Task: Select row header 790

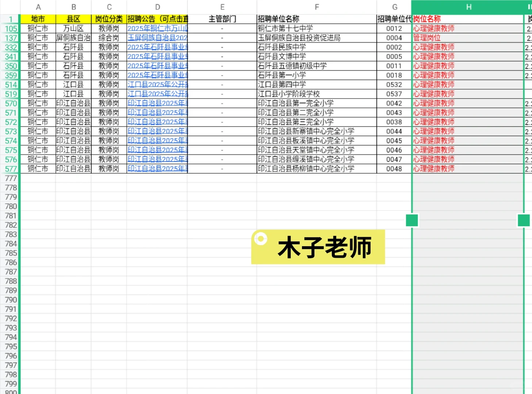Action: tap(10, 300)
